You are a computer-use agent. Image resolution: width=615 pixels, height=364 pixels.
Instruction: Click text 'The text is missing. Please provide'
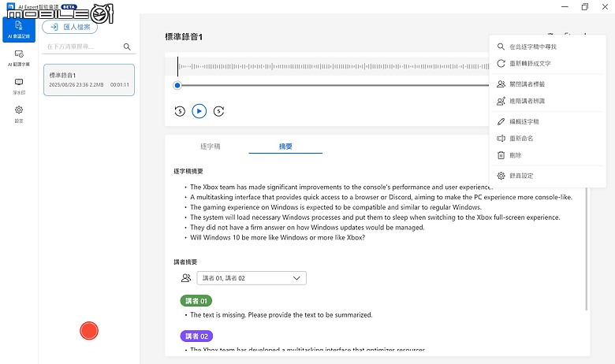point(281,315)
